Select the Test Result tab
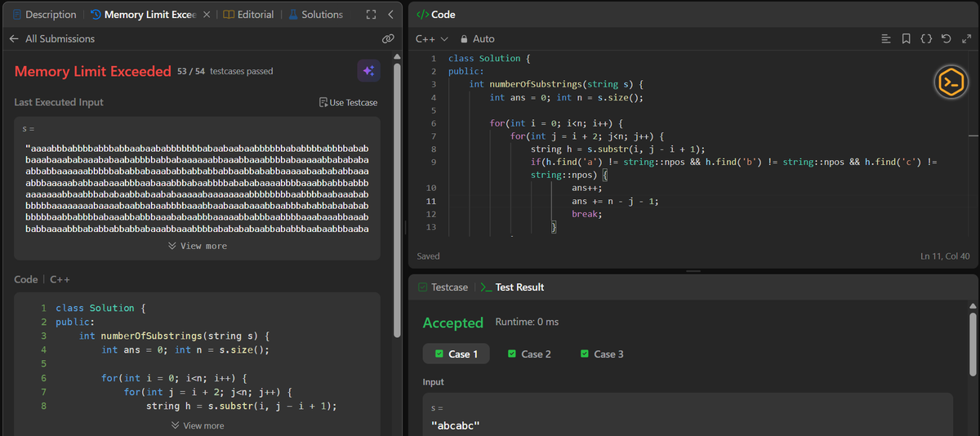 pyautogui.click(x=512, y=287)
